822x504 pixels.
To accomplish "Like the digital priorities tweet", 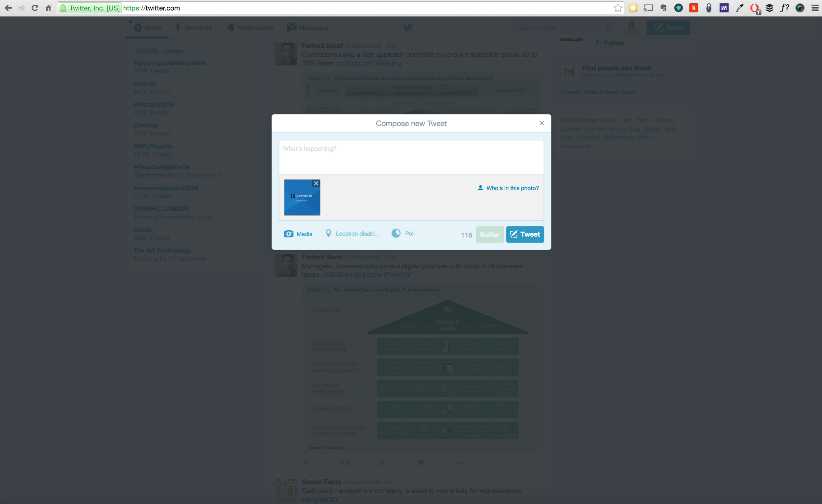I will point(421,463).
